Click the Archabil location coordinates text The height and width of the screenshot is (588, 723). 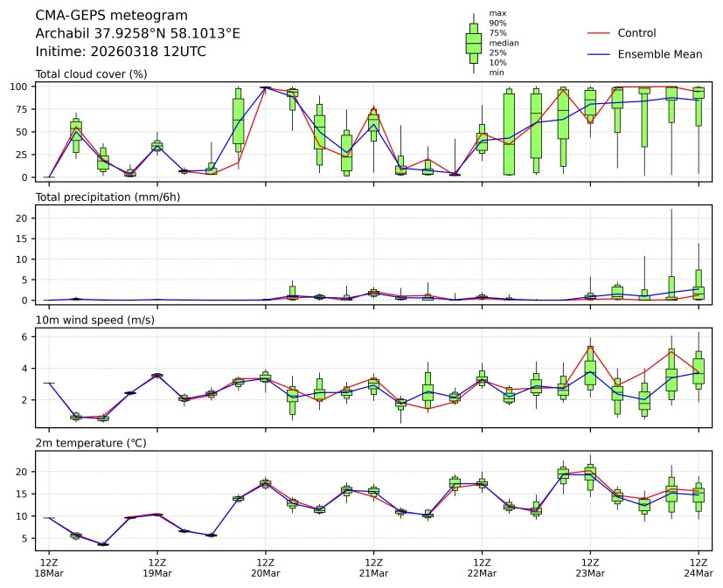[137, 33]
